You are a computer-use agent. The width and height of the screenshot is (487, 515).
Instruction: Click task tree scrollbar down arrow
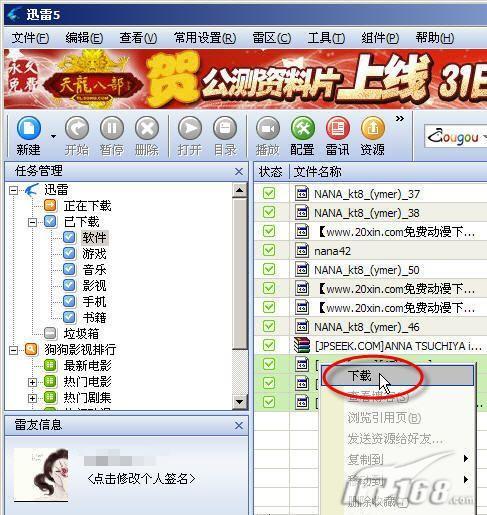pos(240,401)
